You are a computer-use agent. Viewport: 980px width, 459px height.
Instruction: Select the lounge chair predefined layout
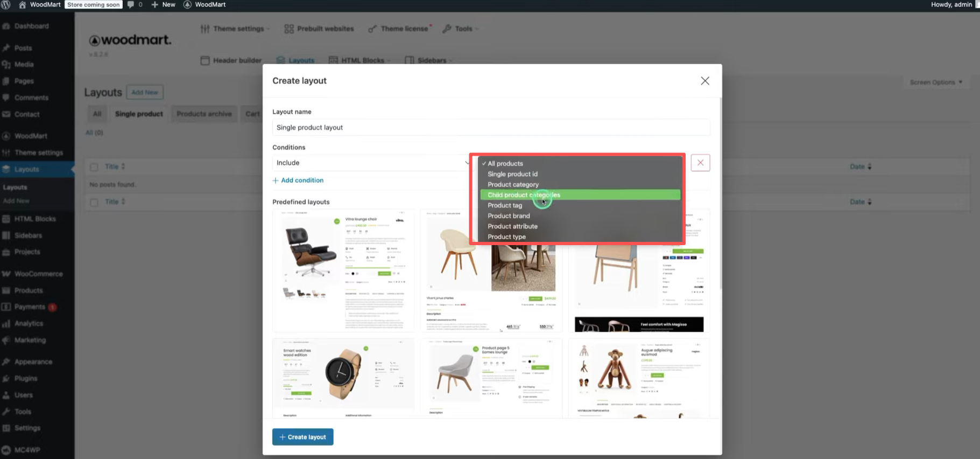(x=343, y=270)
